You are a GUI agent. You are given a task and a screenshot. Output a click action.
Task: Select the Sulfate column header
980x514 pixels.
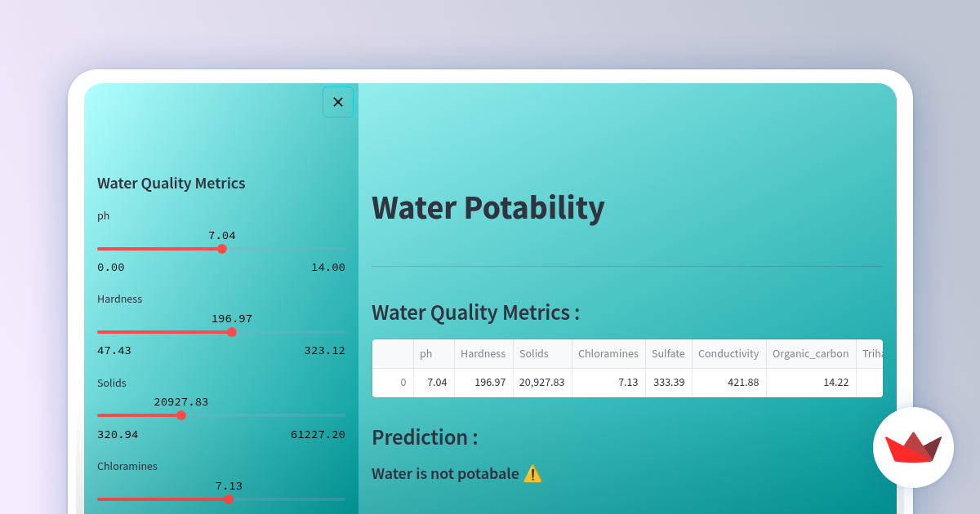pos(668,353)
